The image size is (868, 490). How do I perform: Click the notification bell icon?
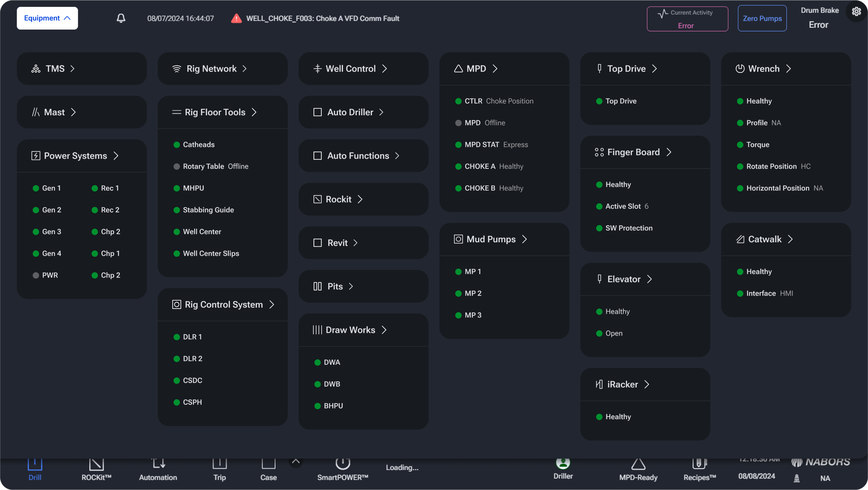[x=121, y=18]
